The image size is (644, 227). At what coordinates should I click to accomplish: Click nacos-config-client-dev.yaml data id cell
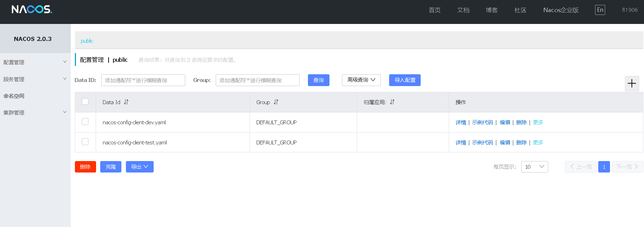[134, 122]
